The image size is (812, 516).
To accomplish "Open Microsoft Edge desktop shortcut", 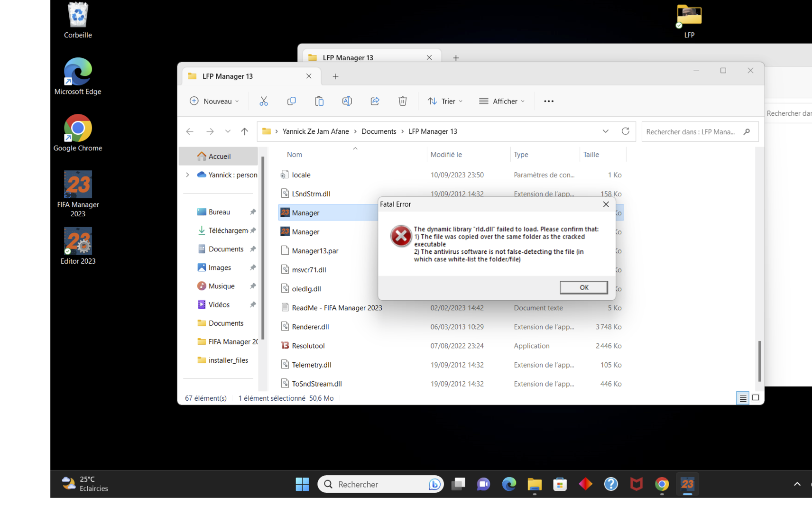I will click(x=78, y=76).
